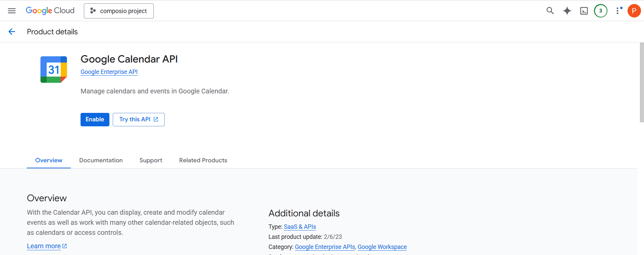
Task: Activate Cloud Shell terminal icon
Action: pyautogui.click(x=584, y=11)
